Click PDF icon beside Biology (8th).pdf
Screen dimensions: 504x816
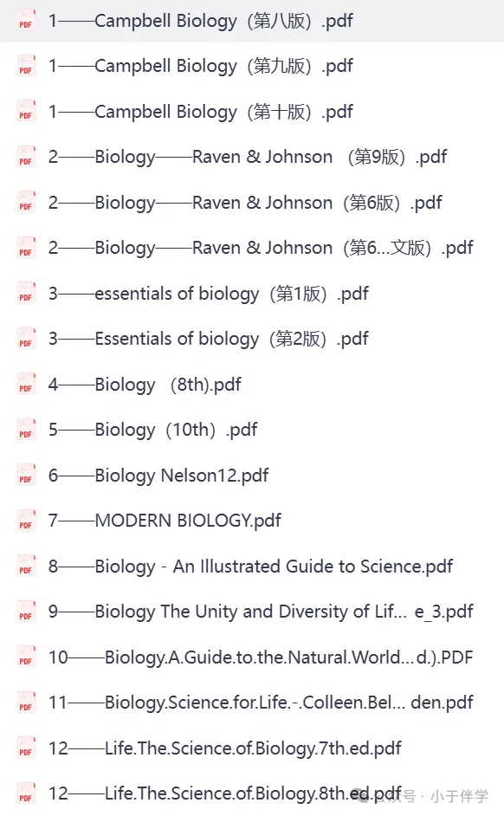pos(26,384)
